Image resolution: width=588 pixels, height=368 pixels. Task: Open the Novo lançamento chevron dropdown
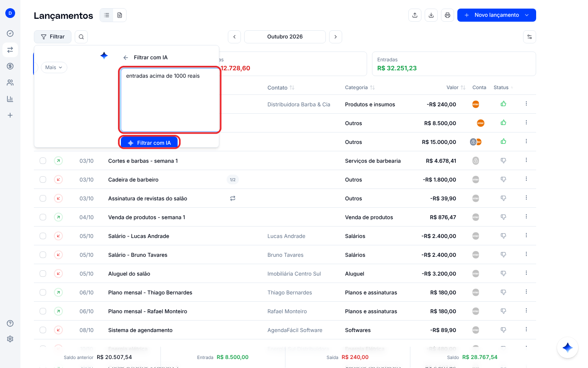tap(527, 15)
